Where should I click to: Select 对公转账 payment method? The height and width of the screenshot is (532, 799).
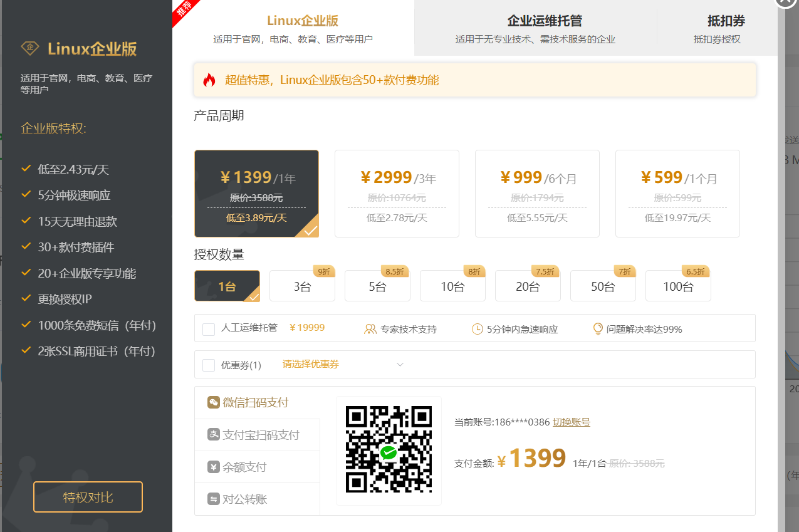pos(257,499)
